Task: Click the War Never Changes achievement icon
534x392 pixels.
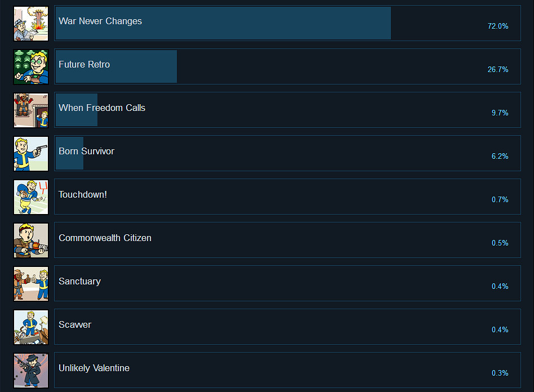Action: (31, 24)
